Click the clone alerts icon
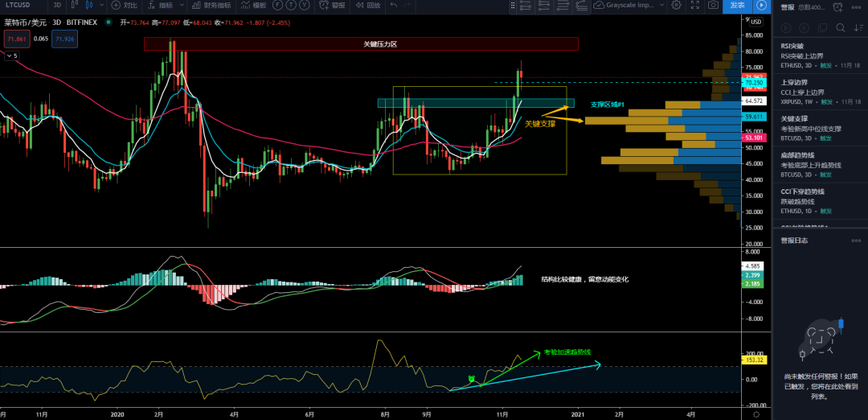 point(822,27)
